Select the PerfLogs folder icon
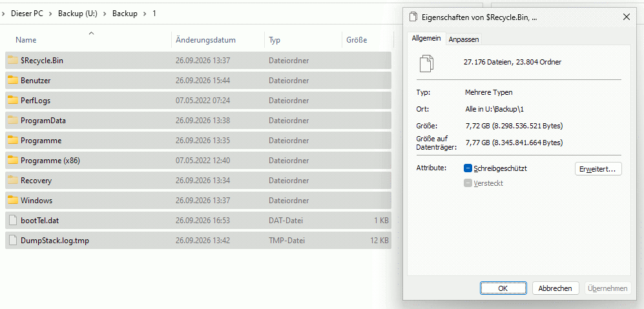 [x=13, y=101]
